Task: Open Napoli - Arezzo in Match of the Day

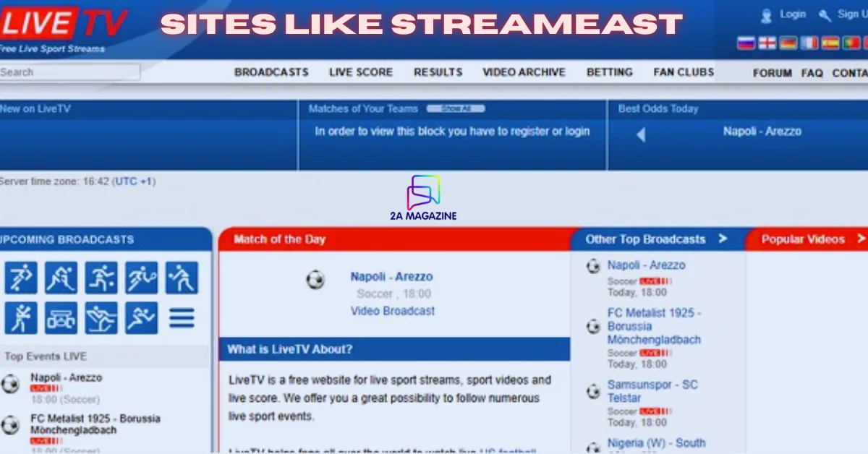Action: point(391,276)
